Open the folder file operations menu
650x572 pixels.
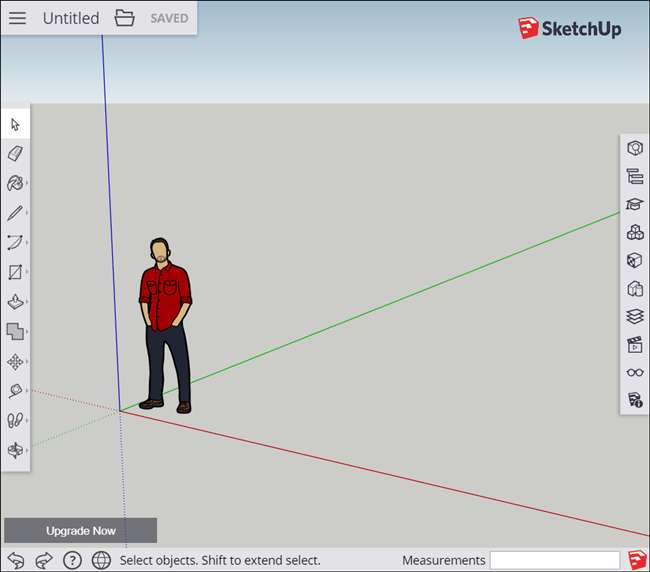tap(124, 18)
